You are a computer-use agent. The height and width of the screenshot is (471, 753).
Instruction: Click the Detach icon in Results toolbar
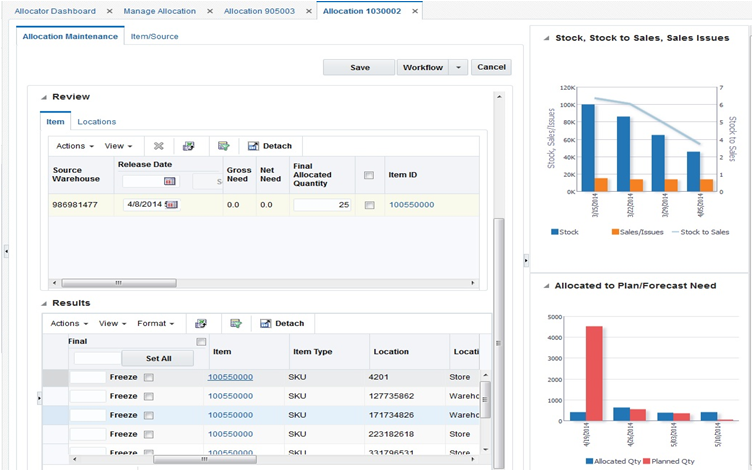pyautogui.click(x=266, y=324)
